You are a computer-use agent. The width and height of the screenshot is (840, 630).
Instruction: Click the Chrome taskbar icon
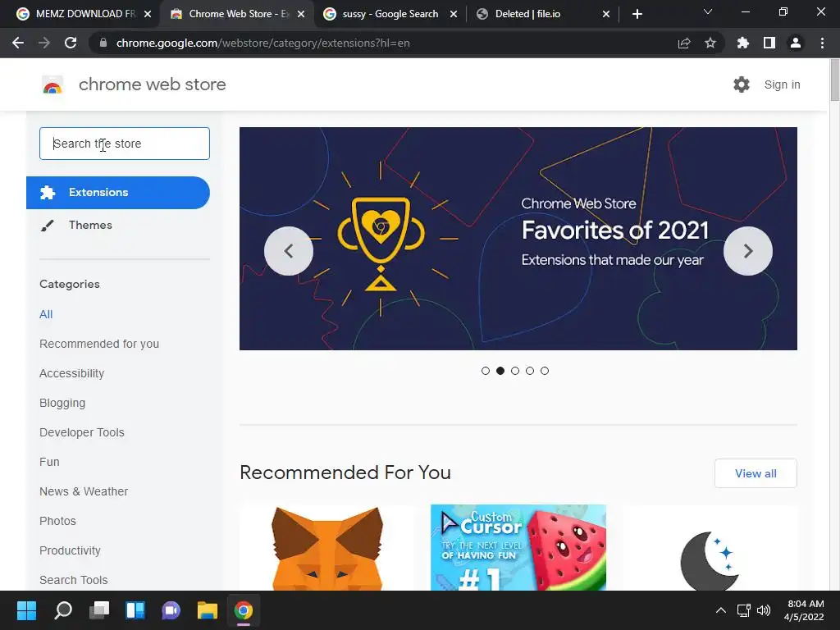pos(243,610)
